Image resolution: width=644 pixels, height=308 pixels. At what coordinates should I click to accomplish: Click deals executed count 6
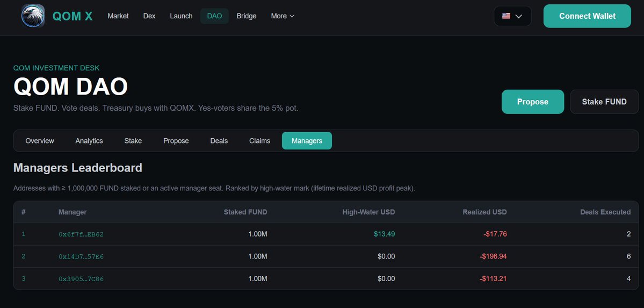pyautogui.click(x=629, y=256)
